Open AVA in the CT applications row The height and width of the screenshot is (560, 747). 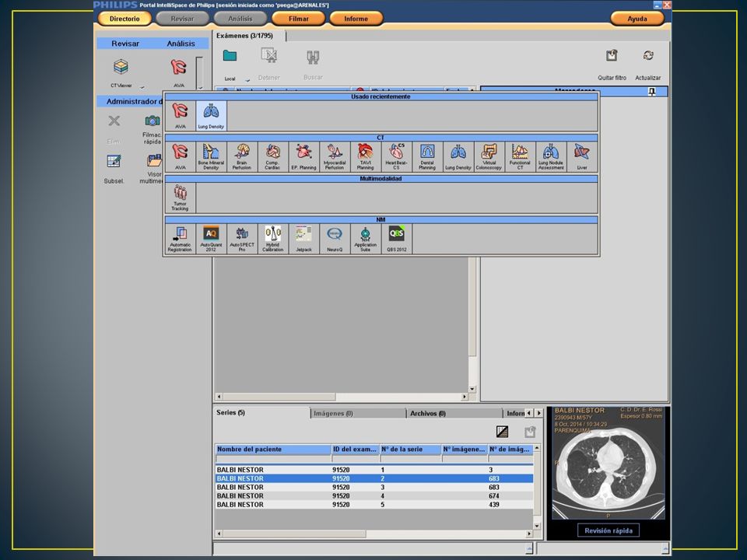pos(180,156)
